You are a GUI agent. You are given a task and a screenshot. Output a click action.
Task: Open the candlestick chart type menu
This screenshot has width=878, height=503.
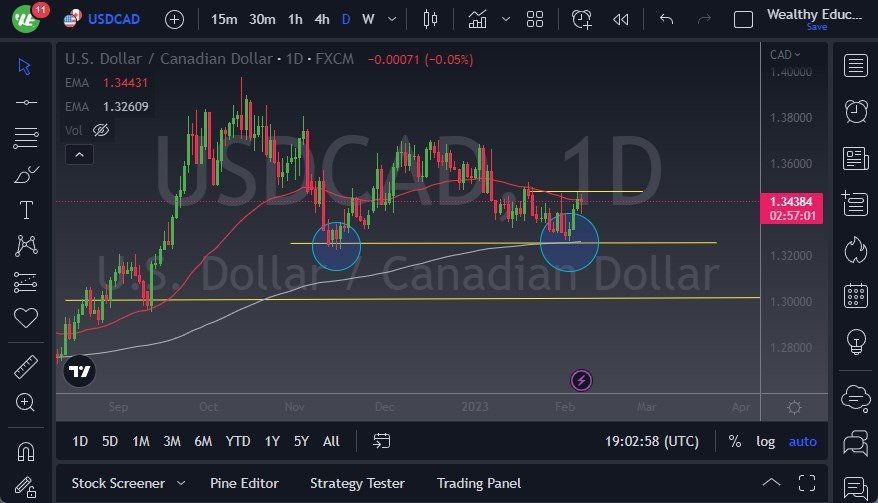click(x=430, y=20)
